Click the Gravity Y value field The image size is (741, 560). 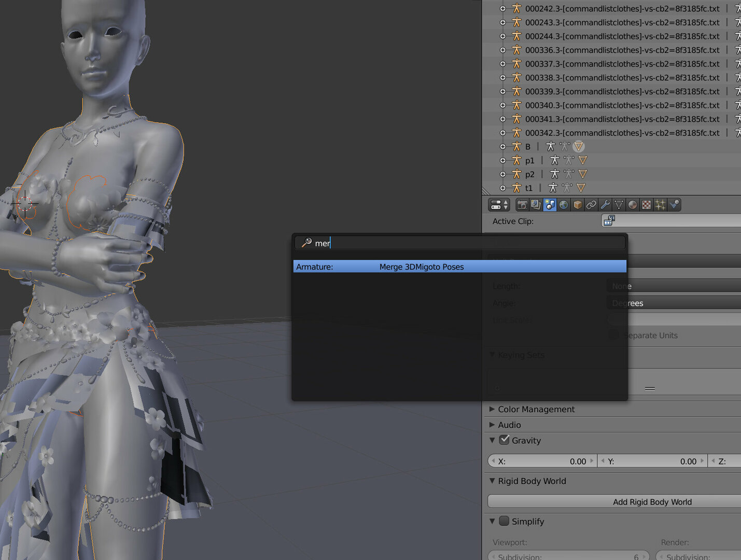pos(653,461)
